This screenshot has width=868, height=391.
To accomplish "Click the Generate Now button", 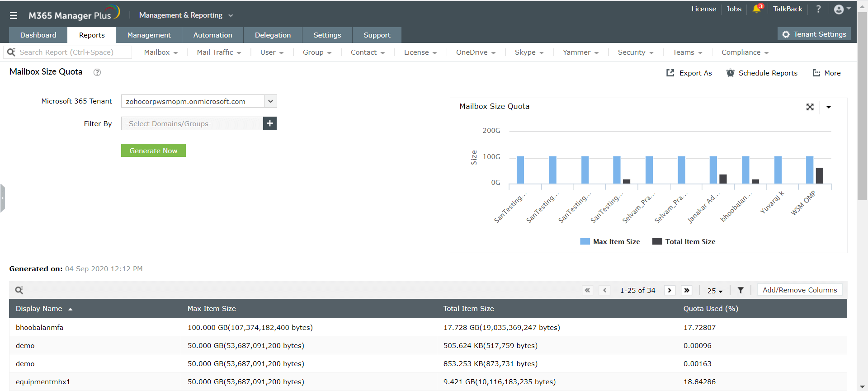I will [x=153, y=151].
